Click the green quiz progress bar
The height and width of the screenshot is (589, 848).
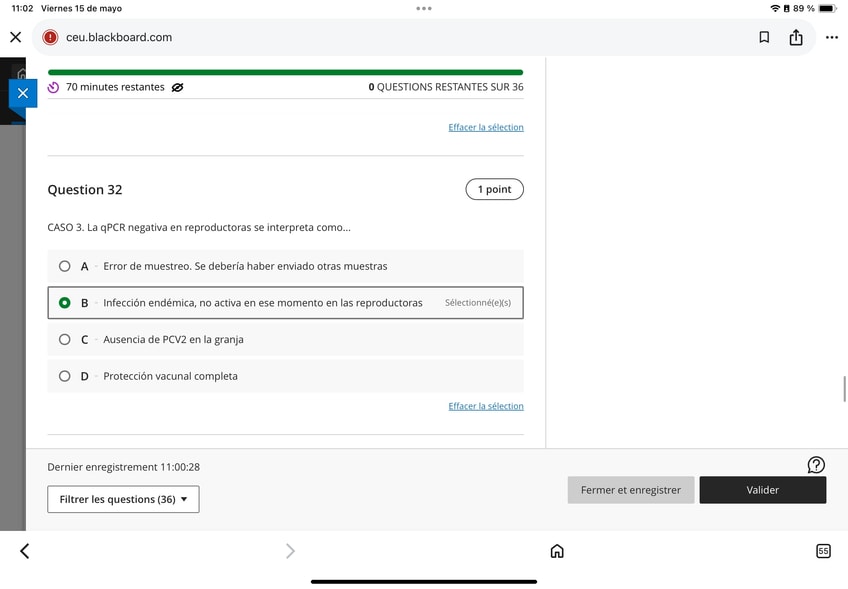click(x=286, y=72)
